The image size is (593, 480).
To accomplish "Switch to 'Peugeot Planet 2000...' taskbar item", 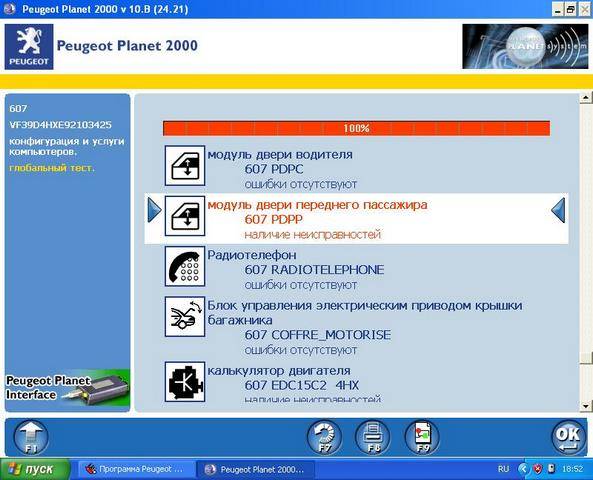I will [x=256, y=469].
